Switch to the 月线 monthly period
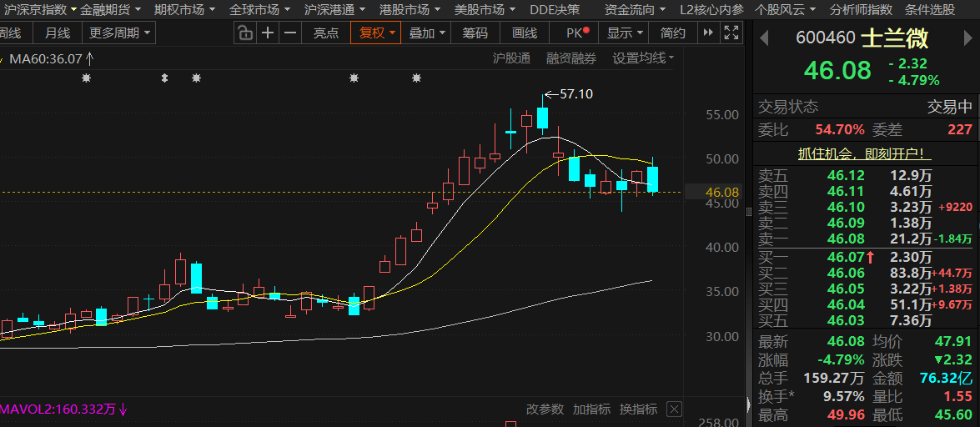The width and height of the screenshot is (980, 427). pyautogui.click(x=58, y=33)
